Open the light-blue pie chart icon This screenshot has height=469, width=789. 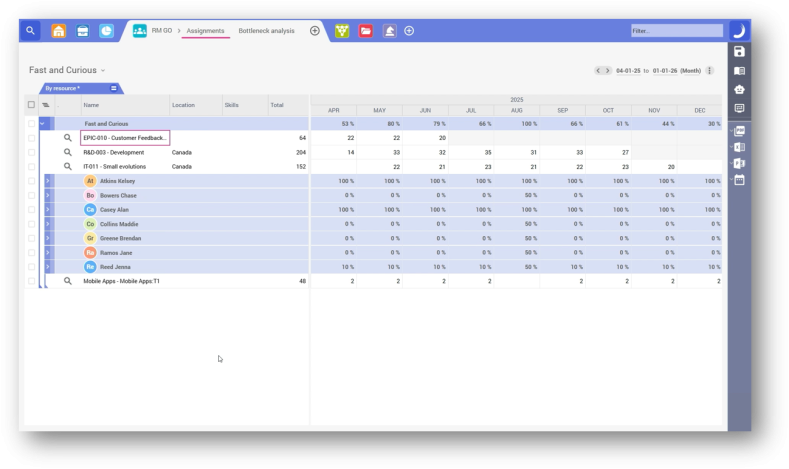point(106,31)
